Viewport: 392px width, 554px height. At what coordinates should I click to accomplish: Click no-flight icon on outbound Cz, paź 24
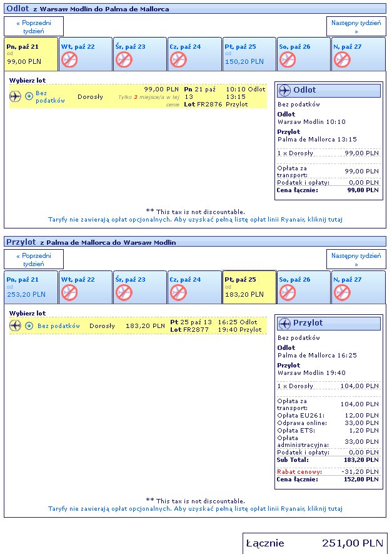[178, 59]
